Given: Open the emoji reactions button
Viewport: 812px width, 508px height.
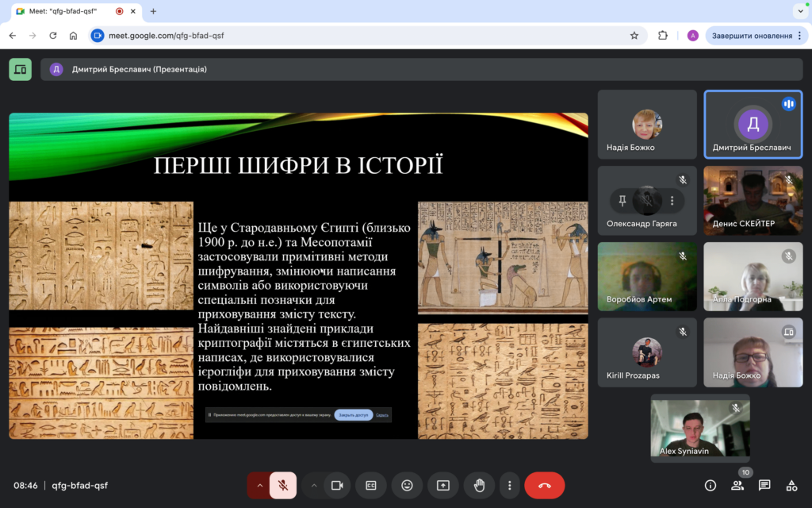Looking at the screenshot, I should click(x=407, y=485).
